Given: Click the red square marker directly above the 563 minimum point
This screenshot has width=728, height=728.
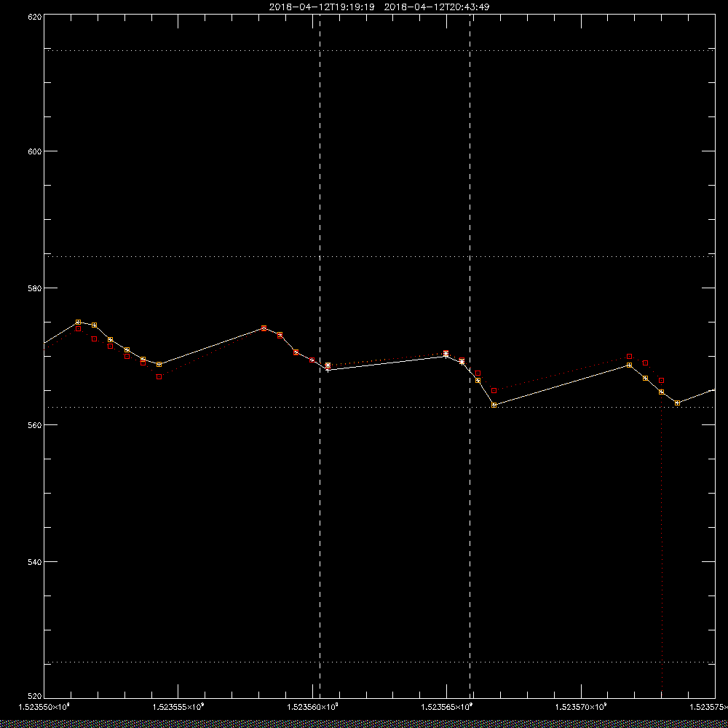Looking at the screenshot, I should click(x=494, y=390).
